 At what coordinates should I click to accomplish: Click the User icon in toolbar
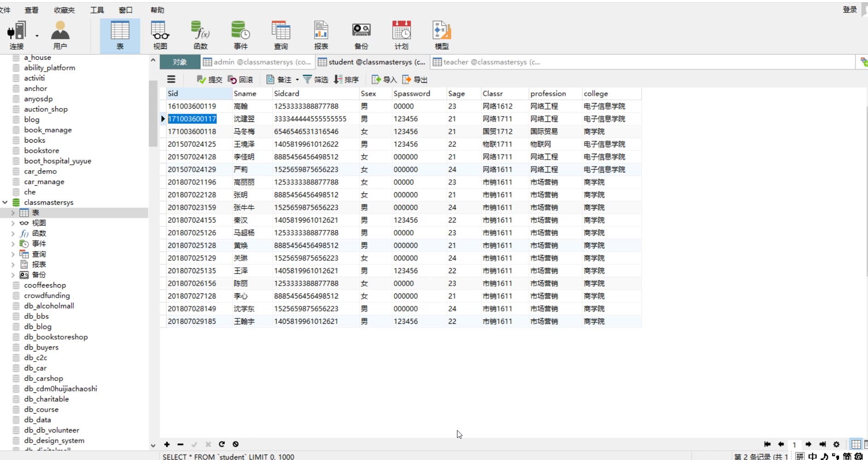pyautogui.click(x=60, y=35)
